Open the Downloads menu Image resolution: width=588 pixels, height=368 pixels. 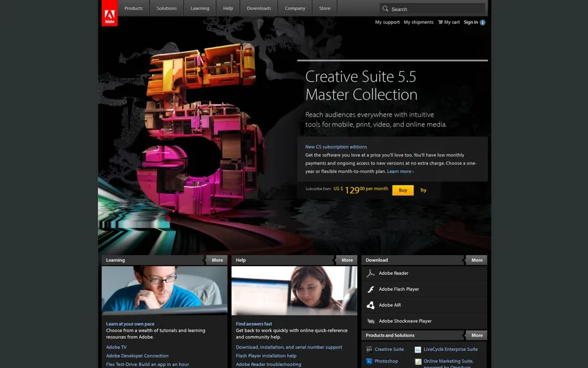tap(258, 8)
